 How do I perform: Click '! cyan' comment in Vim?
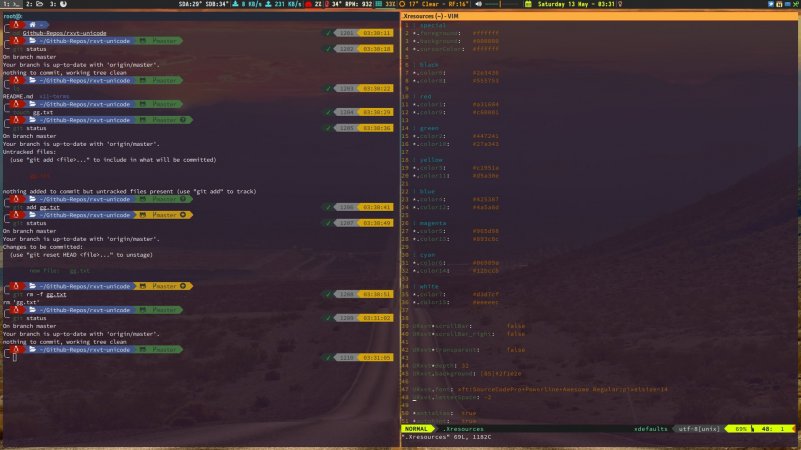424,254
